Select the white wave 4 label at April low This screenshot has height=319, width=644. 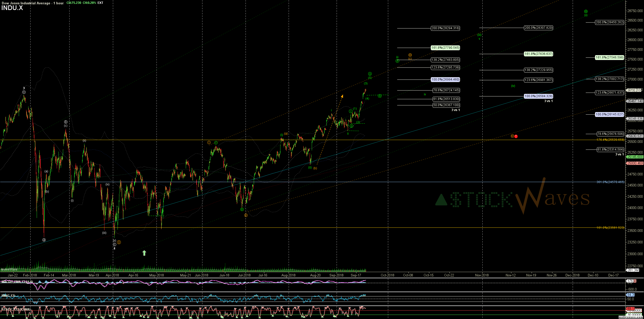tap(114, 248)
